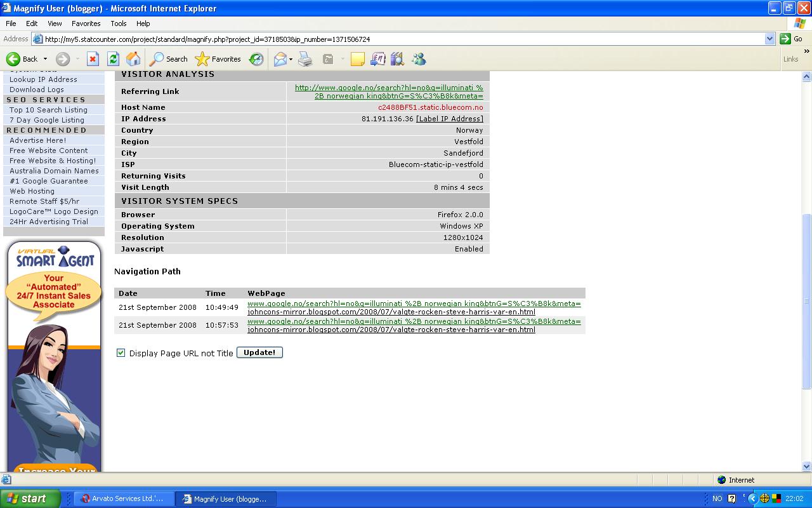Uncheck Display Page URL not Title
This screenshot has height=508, width=812.
tap(121, 353)
